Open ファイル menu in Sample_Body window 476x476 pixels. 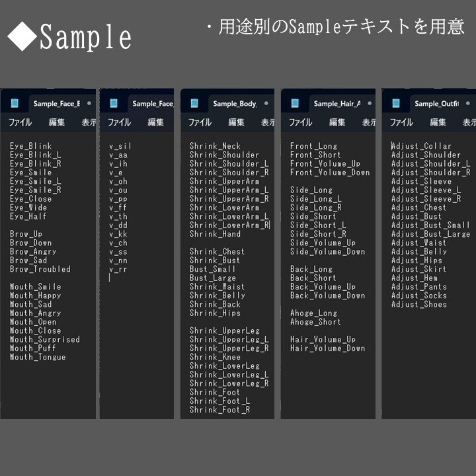tap(200, 122)
